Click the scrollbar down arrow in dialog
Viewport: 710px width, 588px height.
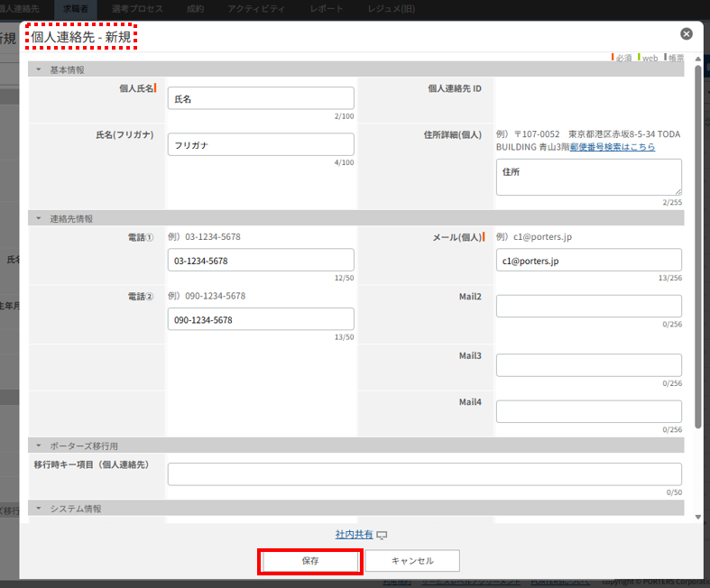coord(697,517)
